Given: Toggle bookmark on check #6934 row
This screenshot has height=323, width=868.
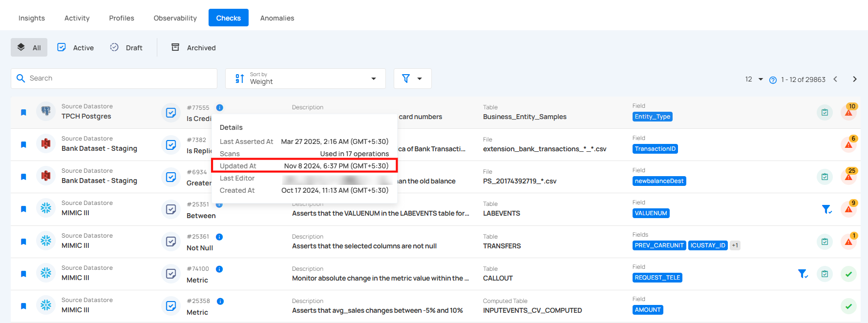Looking at the screenshot, I should (x=23, y=177).
